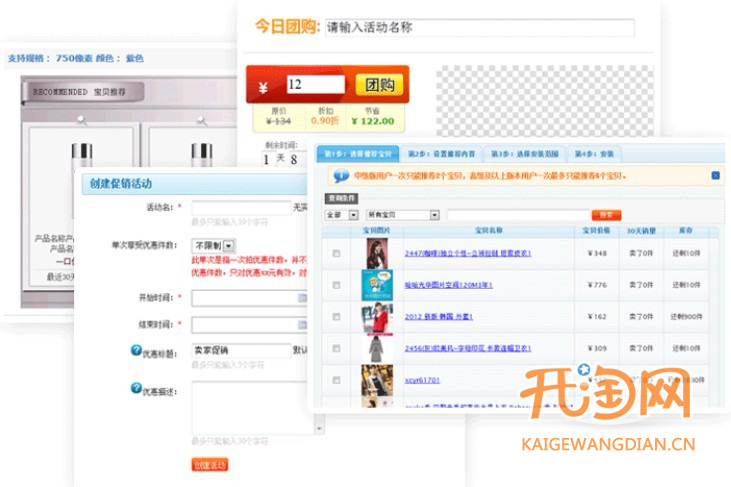Click the 30天销量 column header
Image resolution: width=731 pixels, height=487 pixels.
pos(641,230)
